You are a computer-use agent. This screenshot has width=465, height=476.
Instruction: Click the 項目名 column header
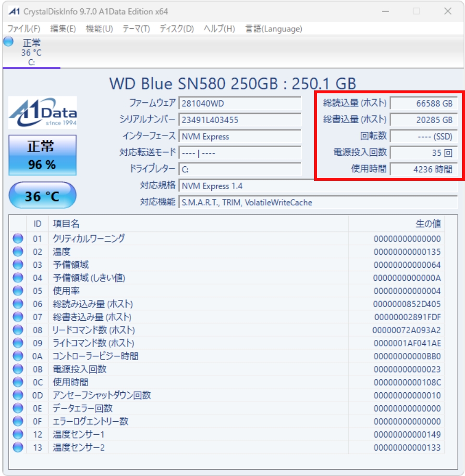pos(198,224)
